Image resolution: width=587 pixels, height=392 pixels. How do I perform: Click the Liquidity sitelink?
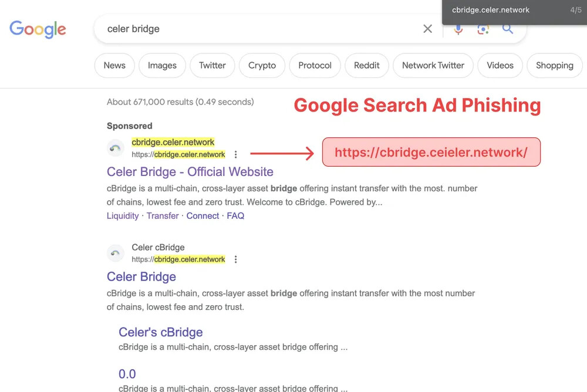(123, 216)
